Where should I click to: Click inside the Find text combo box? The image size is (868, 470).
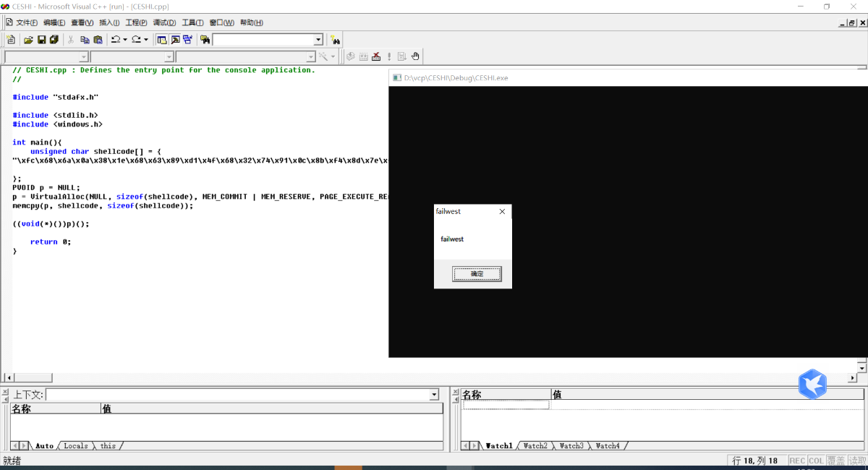pos(263,40)
